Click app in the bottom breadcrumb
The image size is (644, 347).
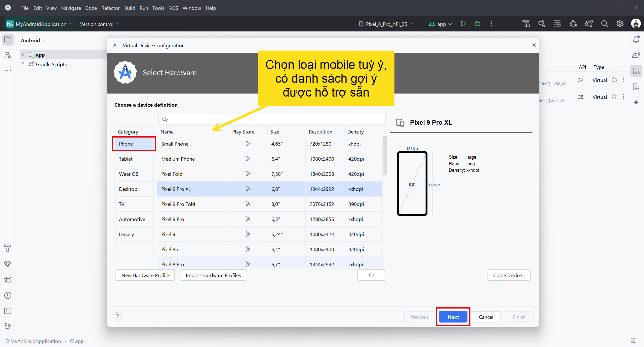click(x=77, y=341)
